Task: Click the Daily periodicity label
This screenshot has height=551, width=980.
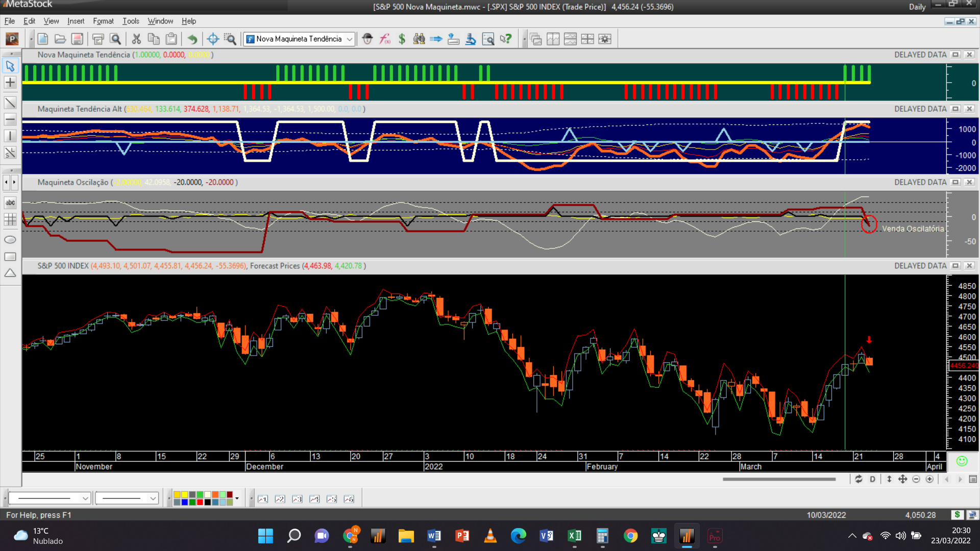Action: click(917, 7)
